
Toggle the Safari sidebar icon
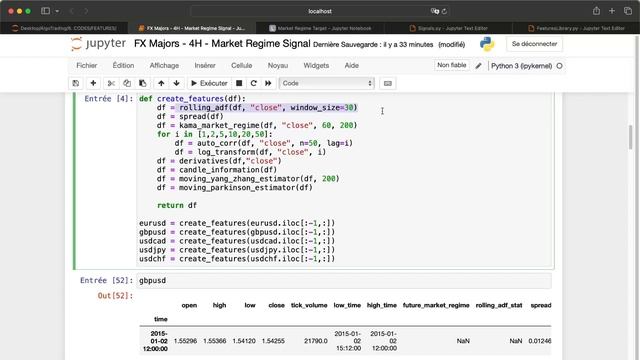point(45,11)
